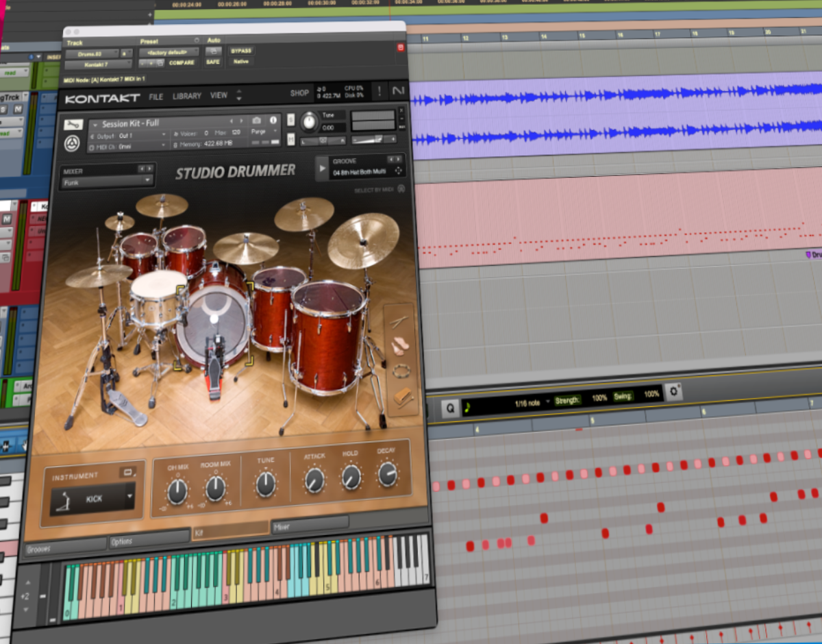Switch to the Grooves tab
Screen dimensions: 822x644
(x=66, y=547)
